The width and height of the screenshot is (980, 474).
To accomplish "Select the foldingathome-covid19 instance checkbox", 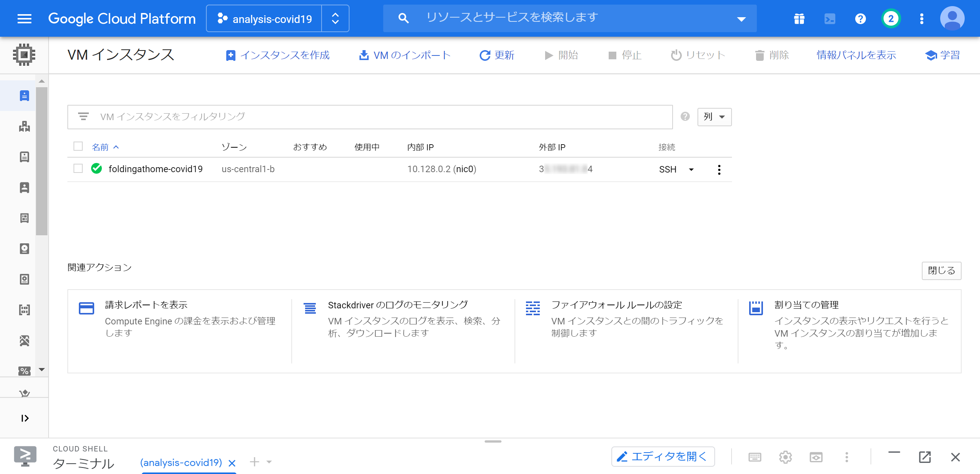I will point(78,169).
